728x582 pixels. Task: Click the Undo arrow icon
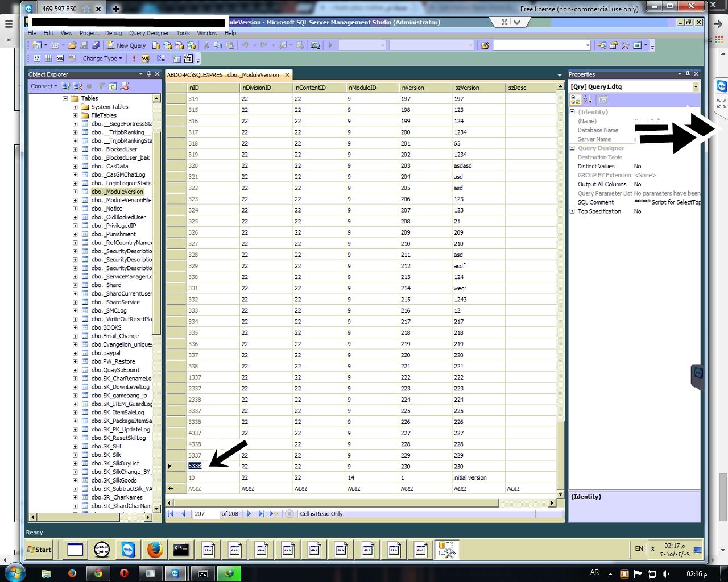245,45
